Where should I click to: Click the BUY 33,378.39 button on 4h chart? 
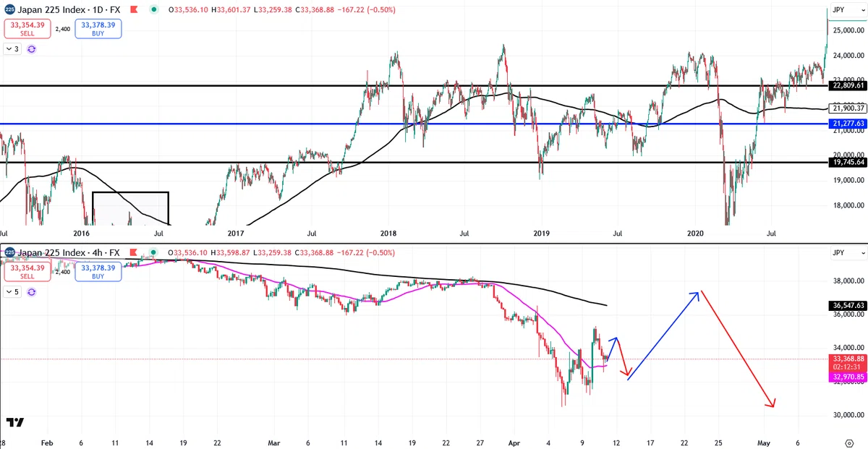99,271
